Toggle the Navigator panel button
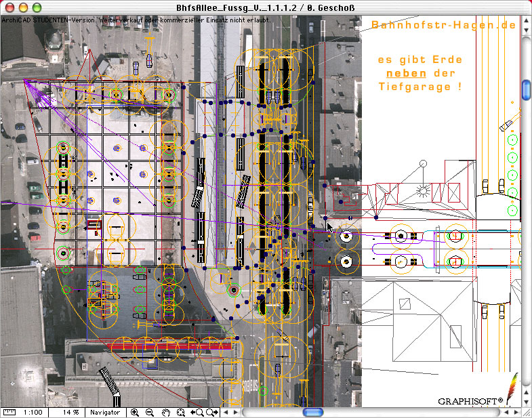532x418 pixels. pyautogui.click(x=104, y=412)
